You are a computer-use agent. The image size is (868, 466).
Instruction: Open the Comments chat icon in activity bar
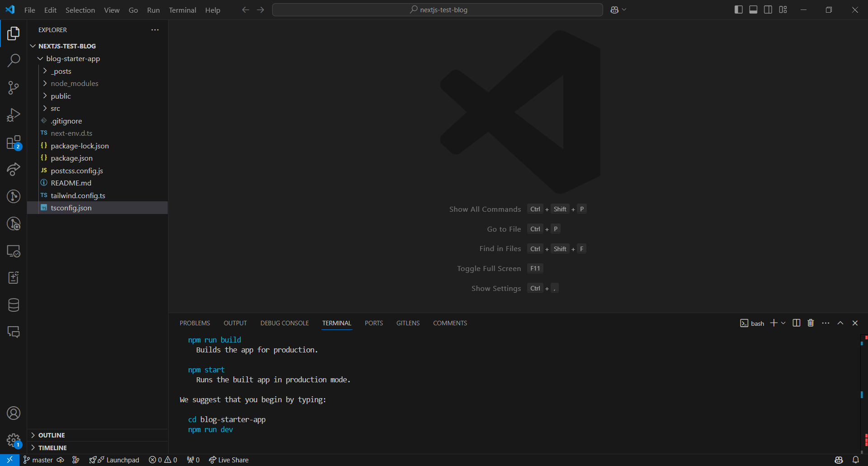[14, 332]
